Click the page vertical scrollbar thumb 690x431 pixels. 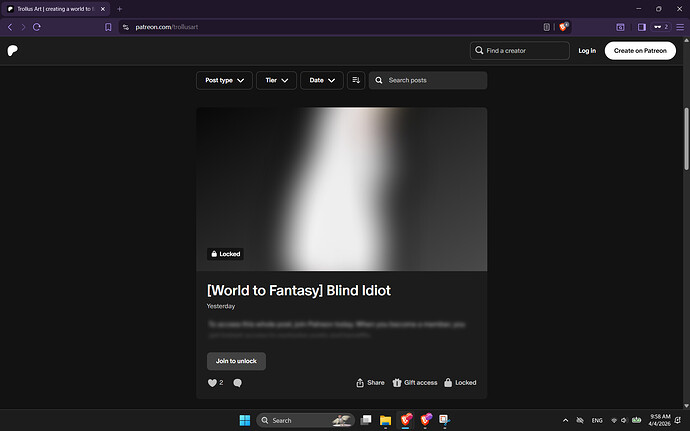686,139
